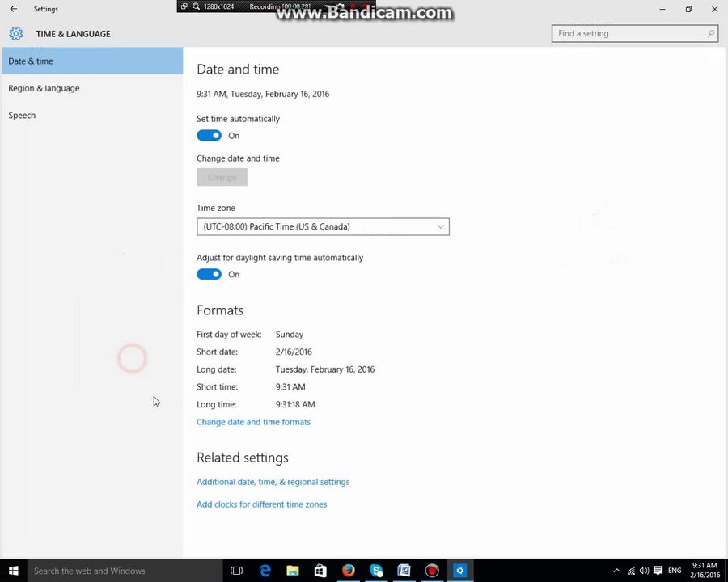Restore down the Settings window
Screen dimensions: 728x582
(688, 9)
